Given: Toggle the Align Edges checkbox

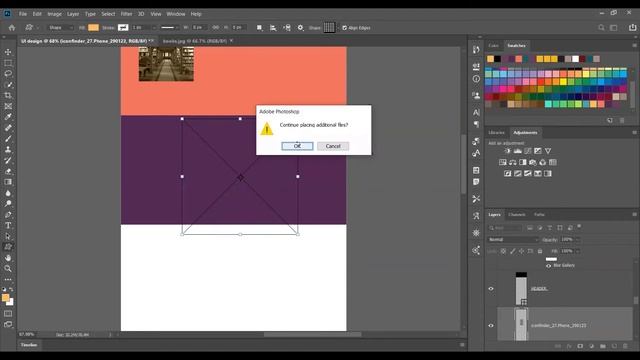Looking at the screenshot, I should click(x=344, y=28).
